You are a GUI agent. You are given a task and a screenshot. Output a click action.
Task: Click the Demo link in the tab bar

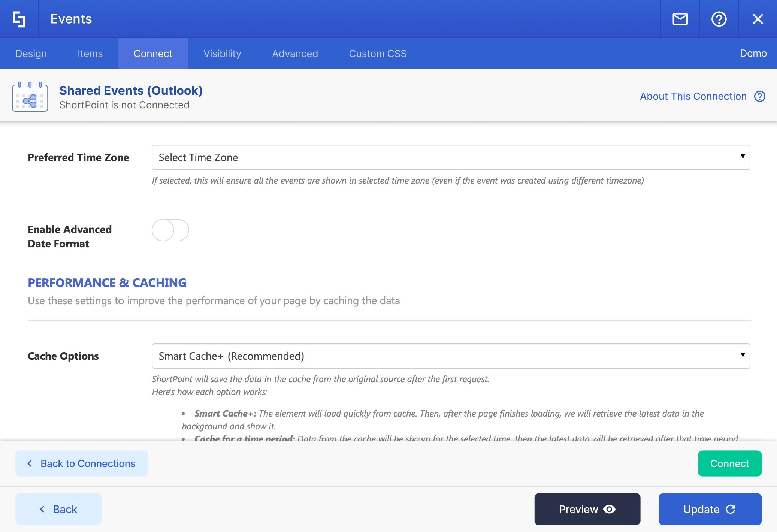[x=753, y=54]
